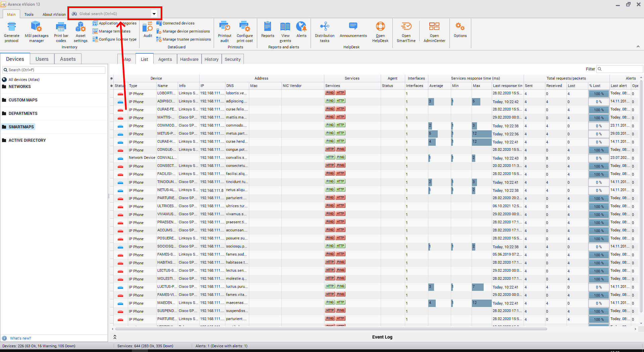
Task: Switch to the Users tab
Action: pos(42,59)
